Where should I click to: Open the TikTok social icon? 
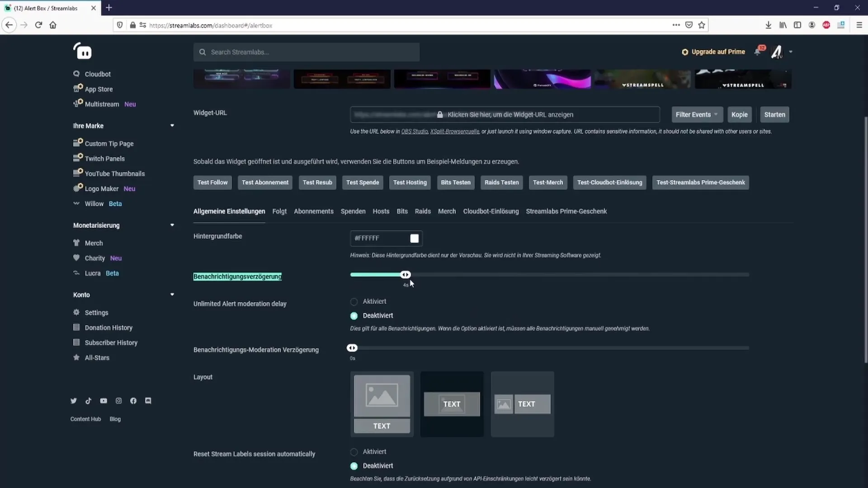(x=89, y=401)
